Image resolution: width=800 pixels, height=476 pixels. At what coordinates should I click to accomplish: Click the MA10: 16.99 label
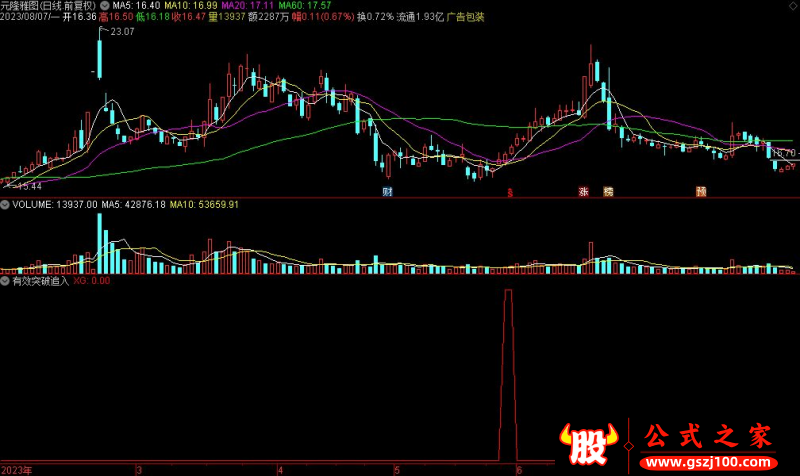[191, 6]
